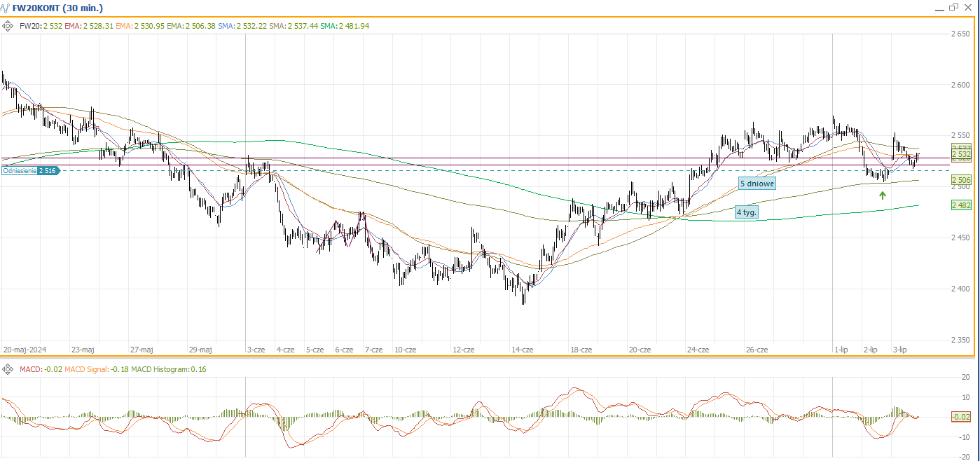The width and height of the screenshot is (980, 461).
Task: Click the 14-cze date on time axis
Action: tap(522, 349)
